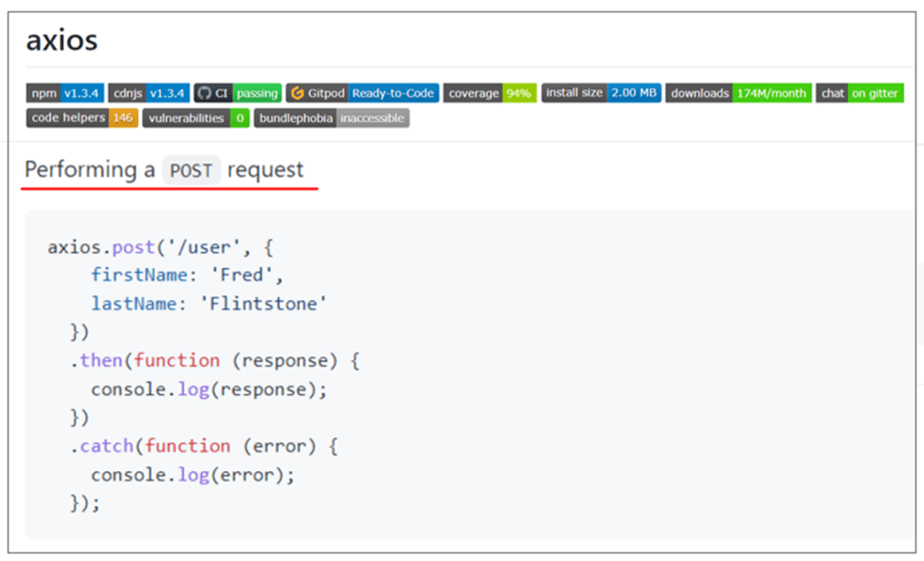Click the inline POST code label in the heading

(191, 171)
